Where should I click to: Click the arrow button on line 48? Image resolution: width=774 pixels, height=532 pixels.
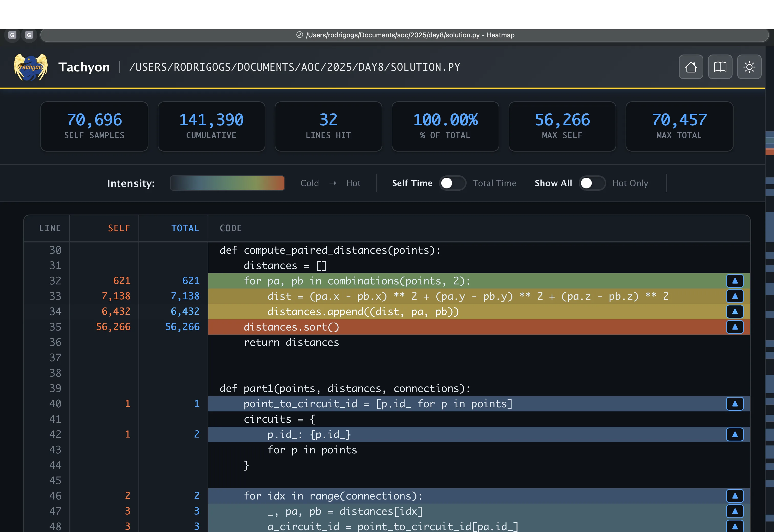click(735, 526)
